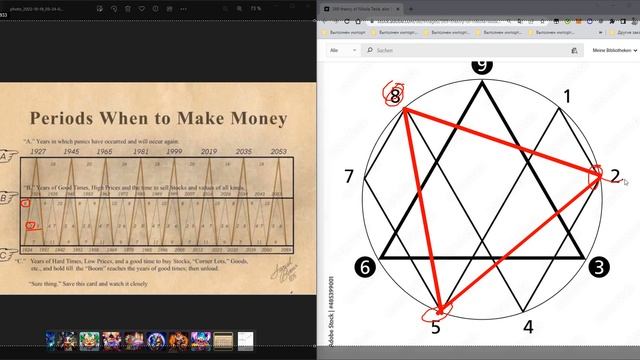Click the year 2053 on the chart
The height and width of the screenshot is (360, 640).
(x=278, y=151)
